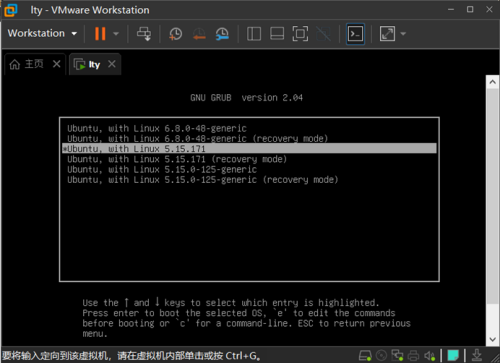Click the hard disk status bar icon

click(x=365, y=356)
